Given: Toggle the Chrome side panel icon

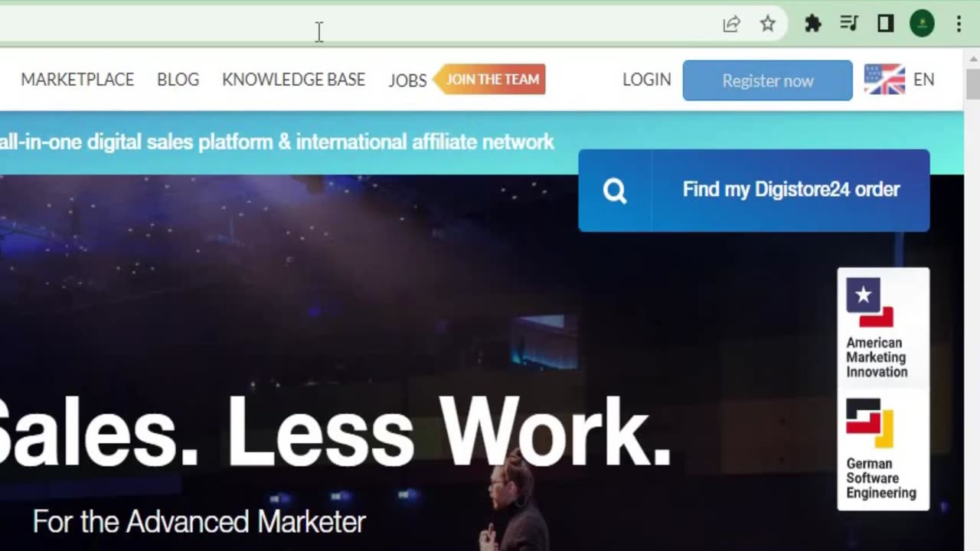Looking at the screenshot, I should click(x=886, y=24).
